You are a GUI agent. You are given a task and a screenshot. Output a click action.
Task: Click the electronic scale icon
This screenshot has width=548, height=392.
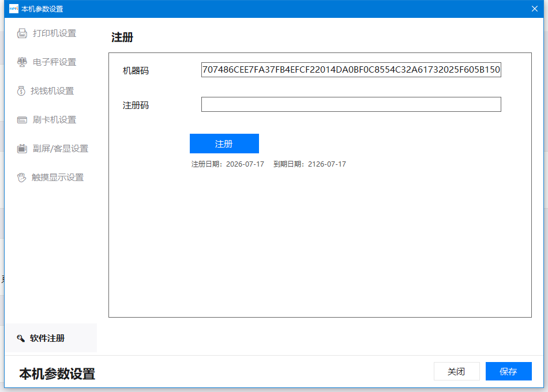point(22,62)
